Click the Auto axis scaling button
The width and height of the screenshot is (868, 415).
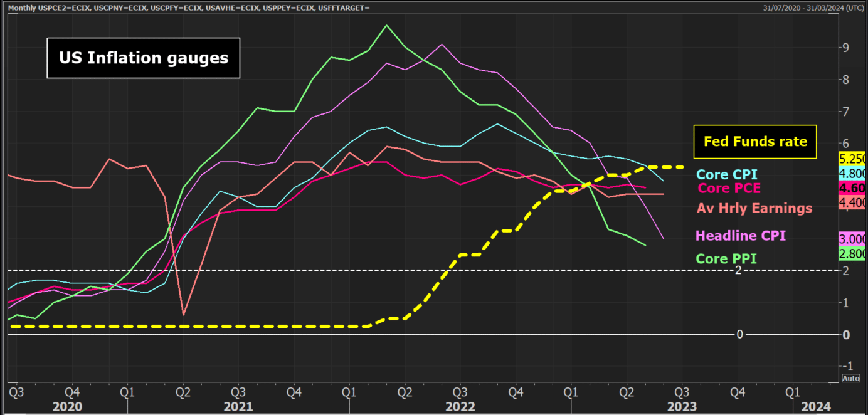coord(851,378)
